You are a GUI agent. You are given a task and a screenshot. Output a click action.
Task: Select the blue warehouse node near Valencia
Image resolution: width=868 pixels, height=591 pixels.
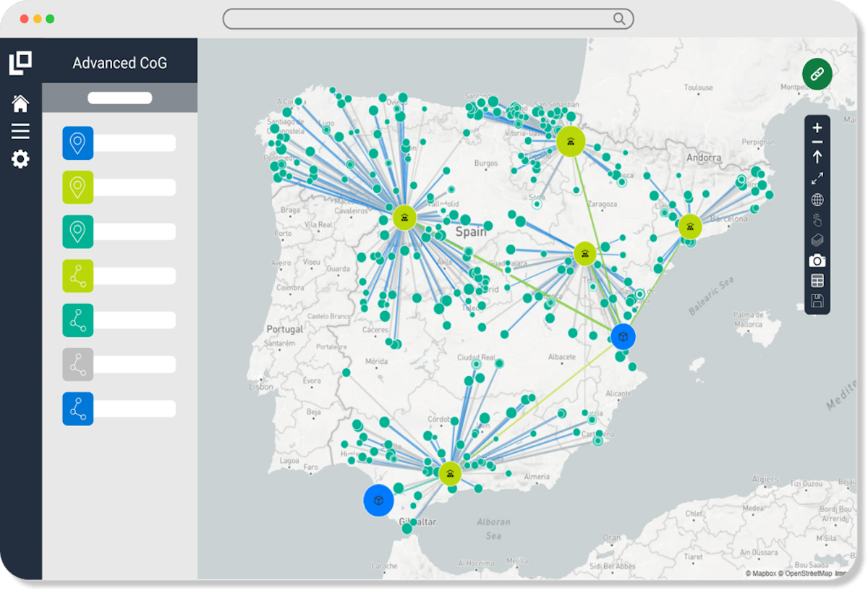[623, 336]
